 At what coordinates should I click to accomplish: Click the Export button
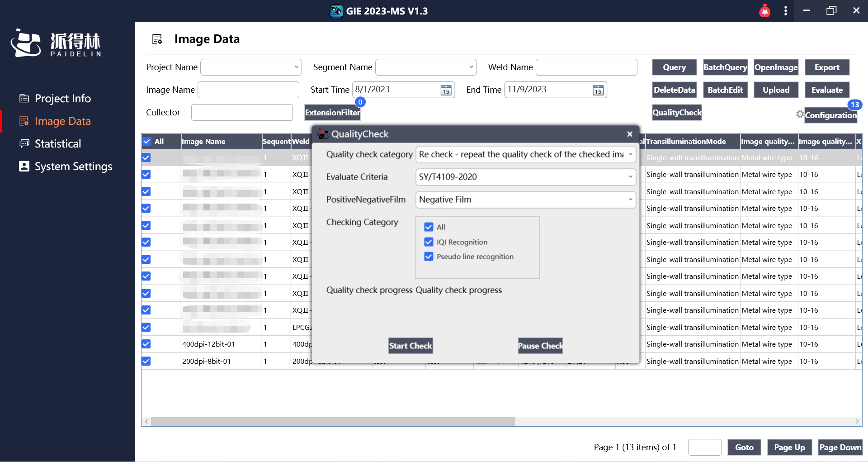coord(827,67)
